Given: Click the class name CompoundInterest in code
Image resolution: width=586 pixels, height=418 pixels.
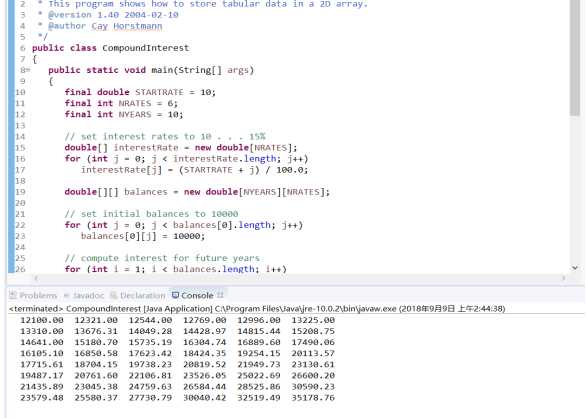Looking at the screenshot, I should coord(145,48).
